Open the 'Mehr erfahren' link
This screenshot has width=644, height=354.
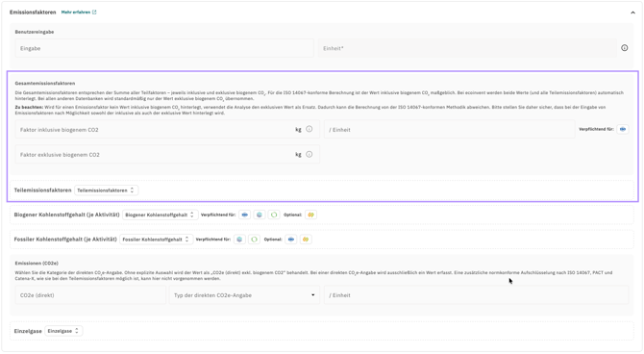tap(79, 13)
